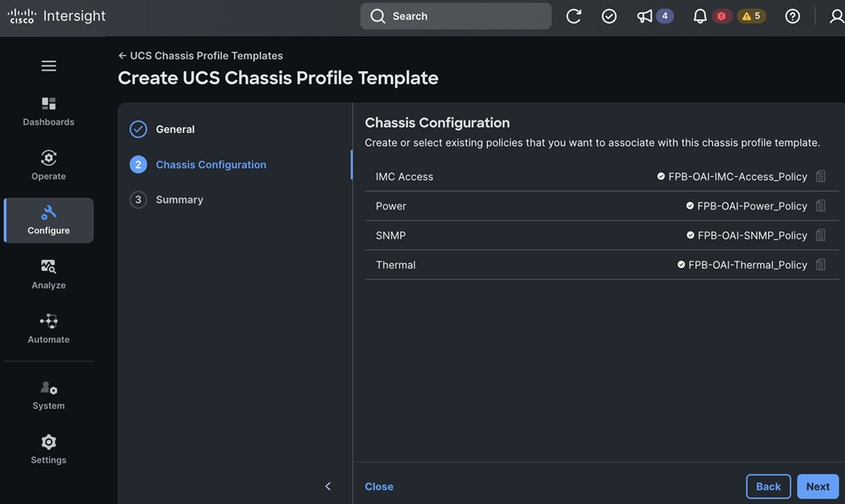Jump to the Summary step
This screenshot has width=845, height=504.
(x=180, y=200)
